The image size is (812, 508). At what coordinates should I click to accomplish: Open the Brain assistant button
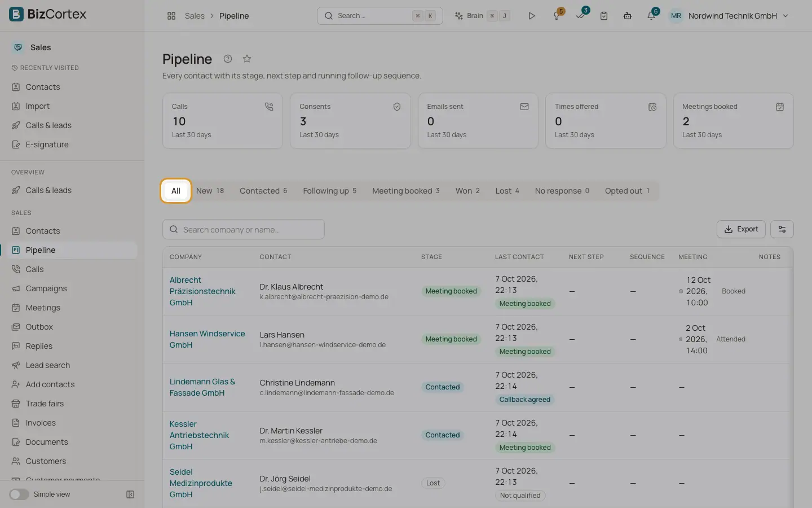(483, 16)
